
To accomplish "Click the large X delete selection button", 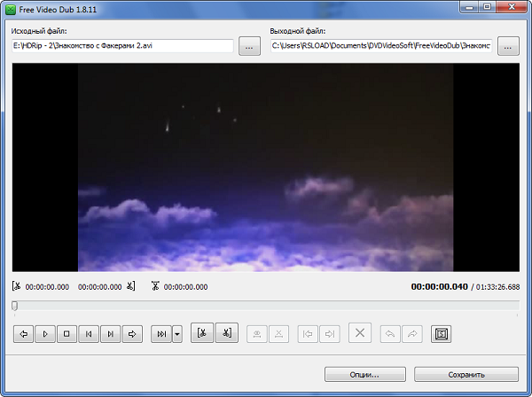I will click(x=360, y=332).
